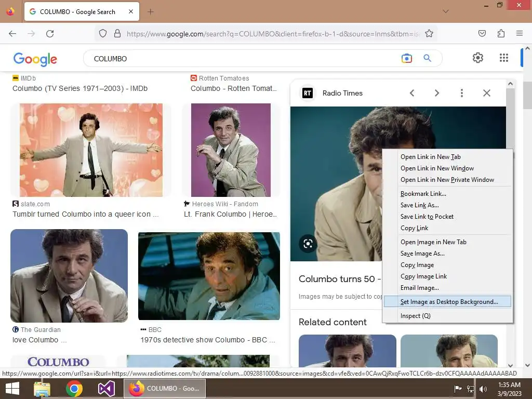
Task: Click the 'love Columbo ...' Guardian caption
Action: [x=39, y=340]
